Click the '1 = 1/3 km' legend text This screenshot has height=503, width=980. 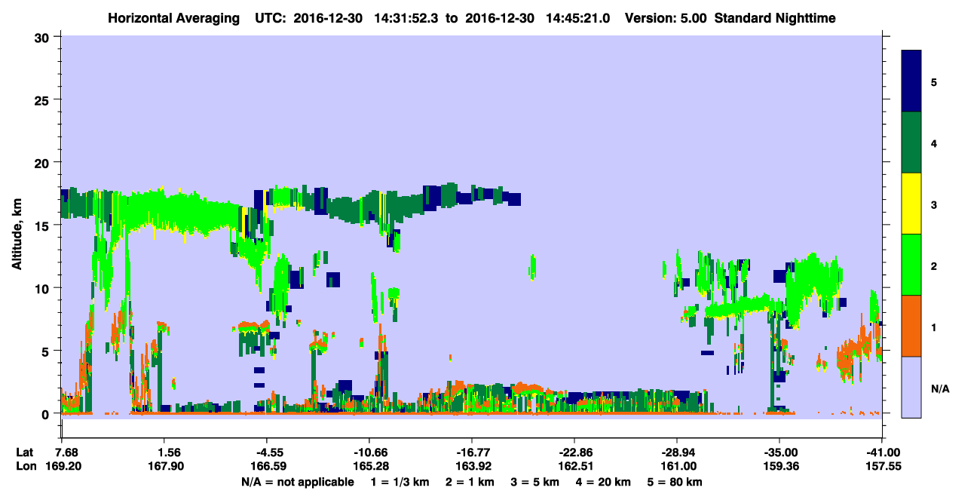tap(400, 482)
